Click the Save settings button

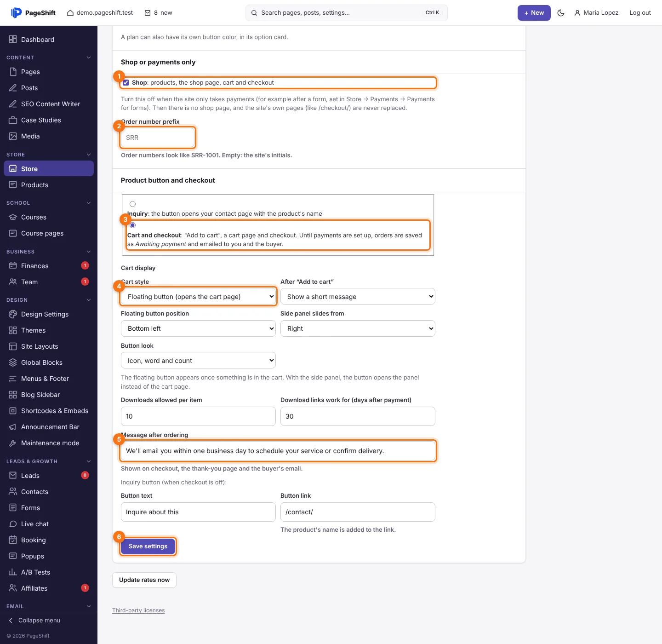(x=148, y=546)
